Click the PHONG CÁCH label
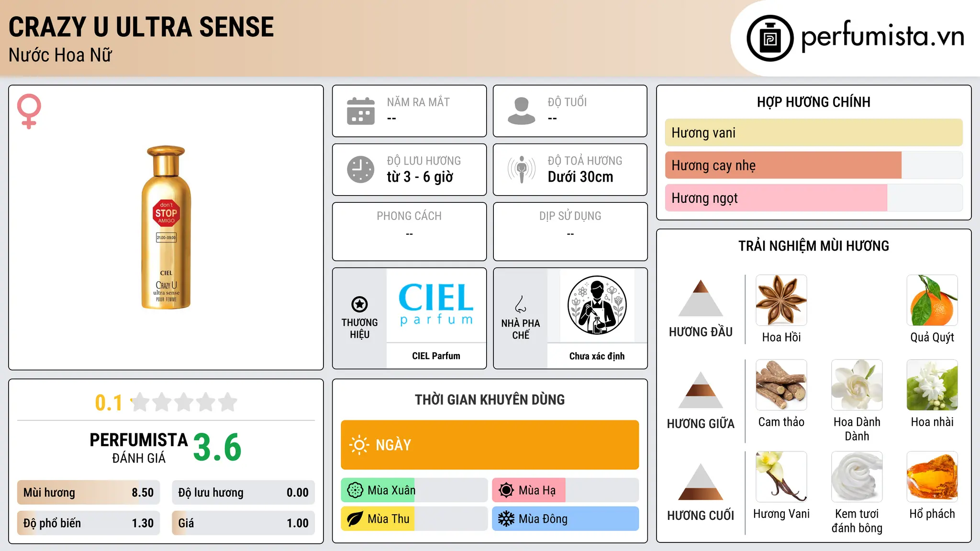The height and width of the screenshot is (551, 980). pyautogui.click(x=409, y=216)
